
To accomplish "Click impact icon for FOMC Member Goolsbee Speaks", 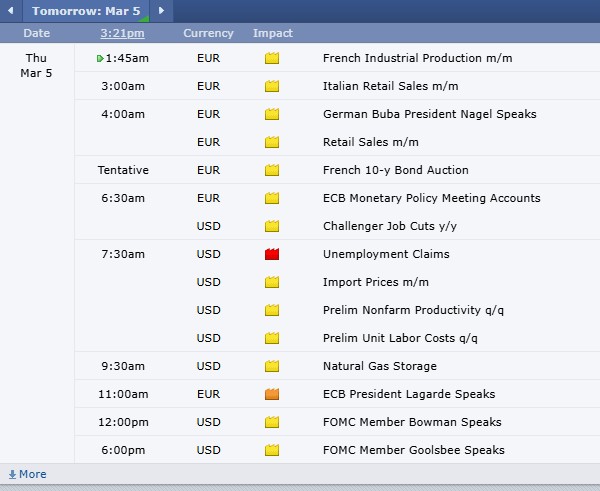I will click(272, 450).
